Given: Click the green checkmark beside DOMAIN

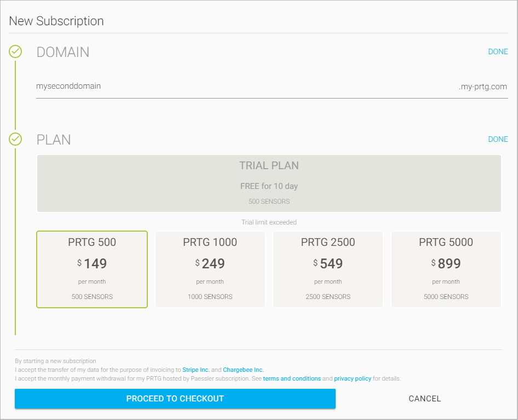Looking at the screenshot, I should click(x=15, y=51).
